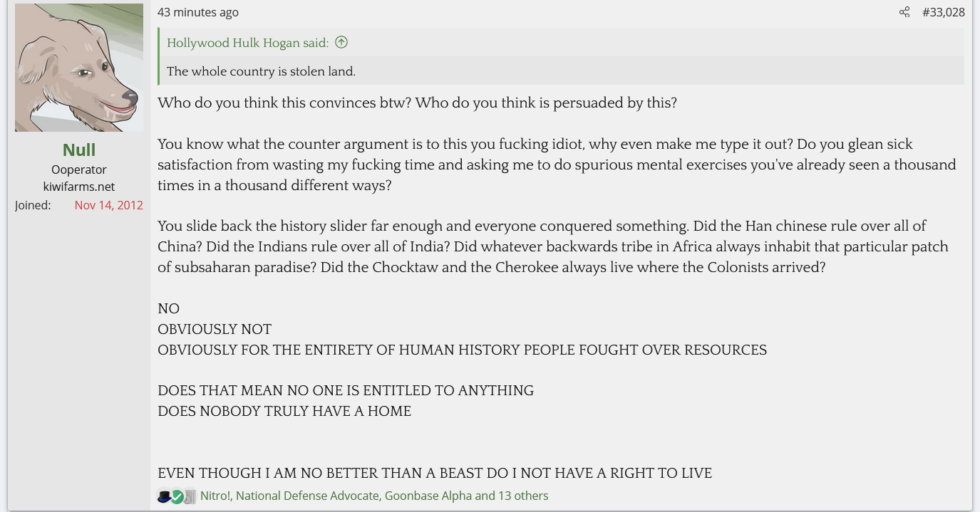Open Null's dog avatar image
The width and height of the screenshot is (980, 512).
pos(79,68)
